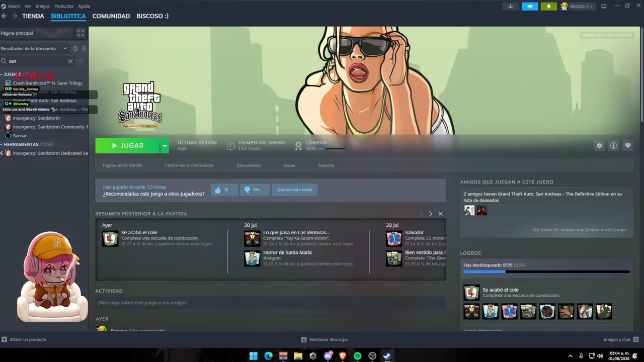The height and width of the screenshot is (362, 644).
Task: Open the BISCOSO :) profile tab
Action: [152, 16]
